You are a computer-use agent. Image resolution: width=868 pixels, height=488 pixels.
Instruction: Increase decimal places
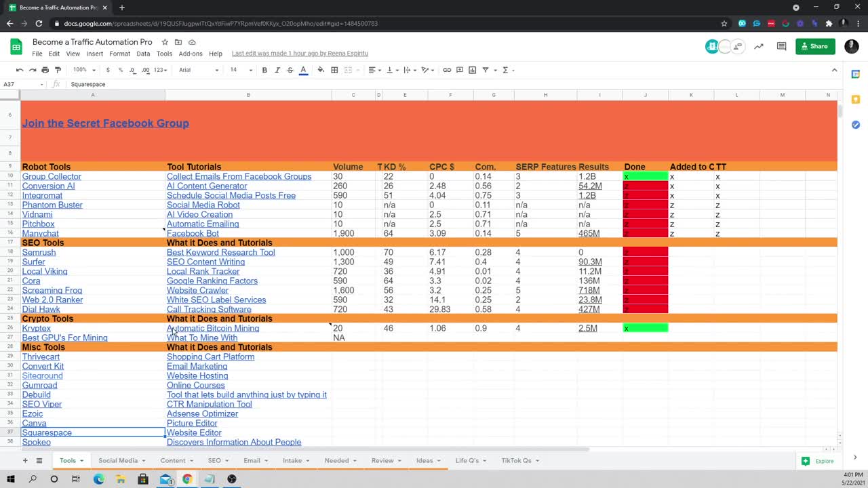pos(145,70)
